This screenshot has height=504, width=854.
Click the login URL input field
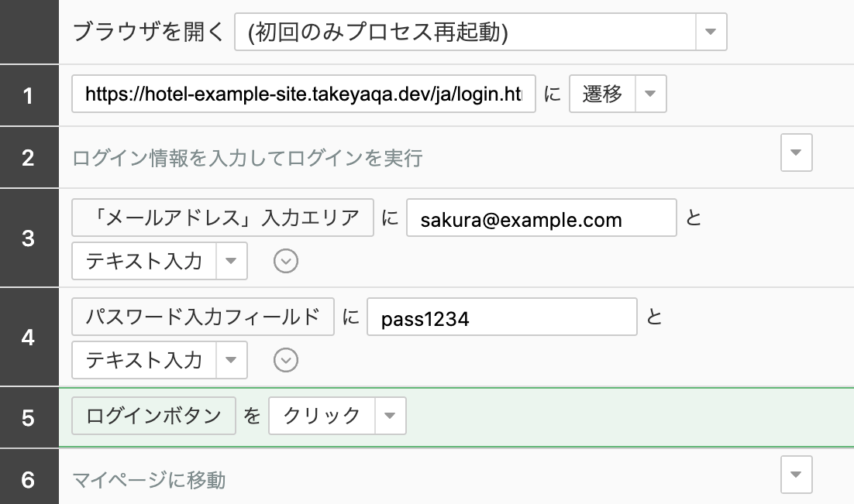304,94
